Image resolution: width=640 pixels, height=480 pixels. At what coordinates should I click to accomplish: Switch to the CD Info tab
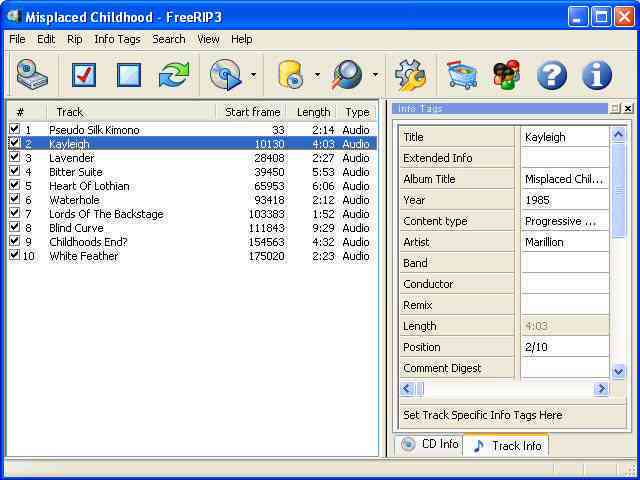click(430, 444)
